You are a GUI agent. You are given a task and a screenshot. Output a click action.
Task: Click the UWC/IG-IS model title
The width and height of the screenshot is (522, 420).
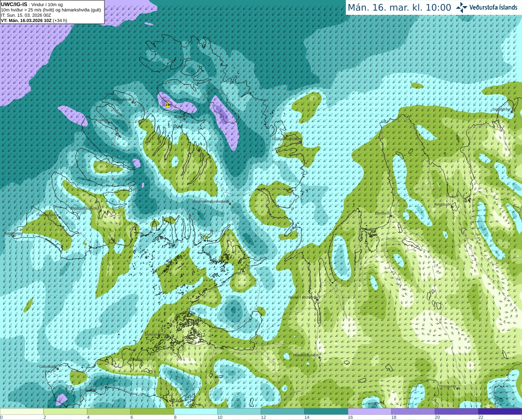tap(14, 4)
